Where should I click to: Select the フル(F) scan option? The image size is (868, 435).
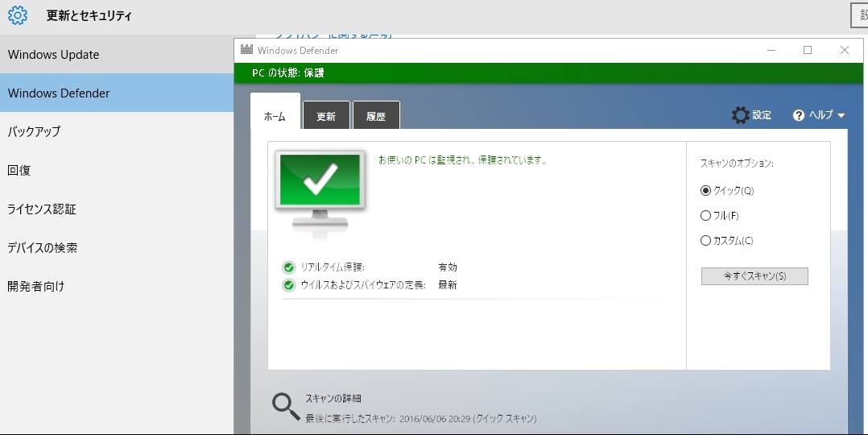[720, 216]
